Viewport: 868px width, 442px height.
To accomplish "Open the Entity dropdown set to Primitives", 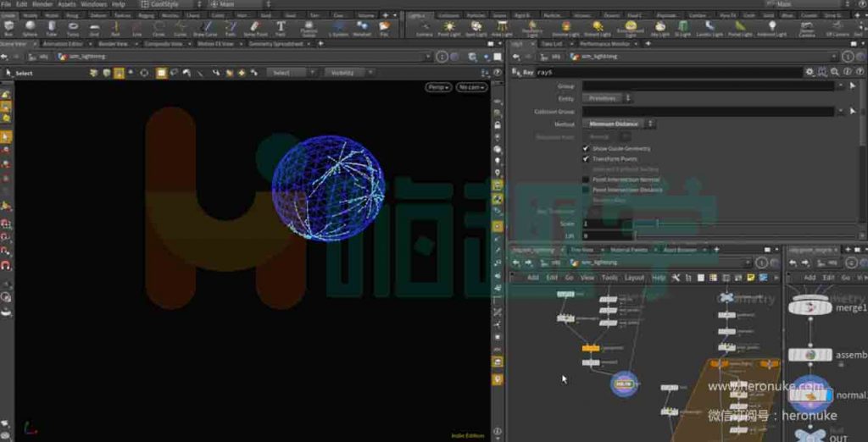I will tap(607, 98).
